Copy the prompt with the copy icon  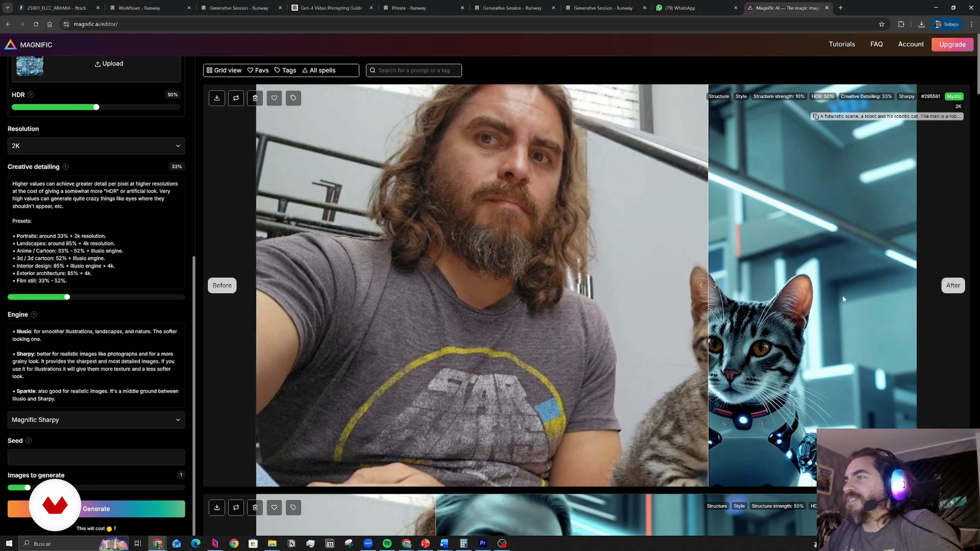pyautogui.click(x=816, y=117)
